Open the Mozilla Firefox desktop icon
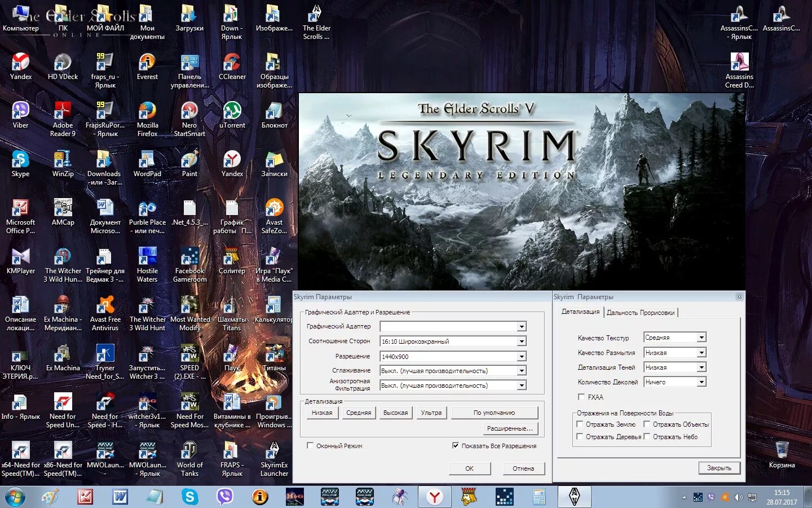This screenshot has height=508, width=812. tap(147, 119)
